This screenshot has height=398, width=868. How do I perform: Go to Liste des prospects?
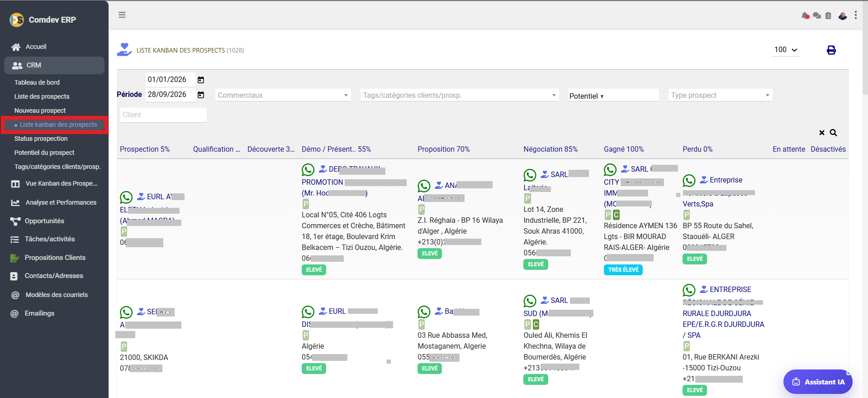(42, 96)
